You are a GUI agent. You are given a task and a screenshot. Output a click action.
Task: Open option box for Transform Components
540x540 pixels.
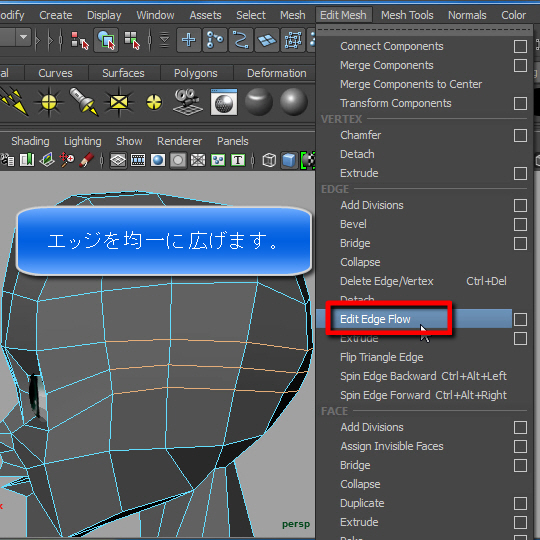point(520,103)
